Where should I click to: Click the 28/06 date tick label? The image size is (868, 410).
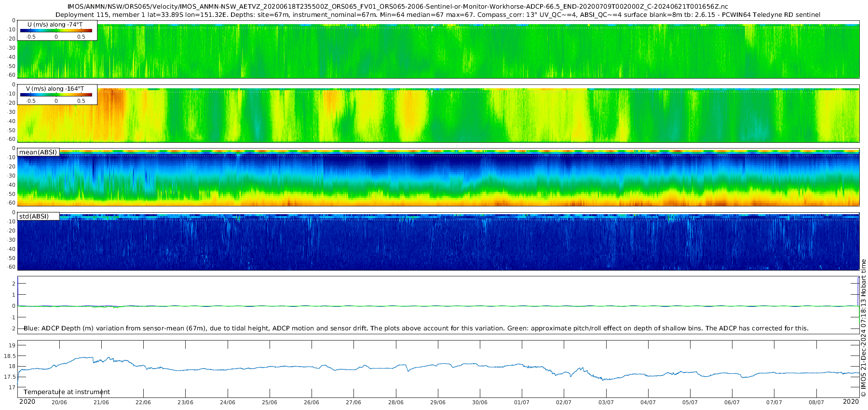395,402
